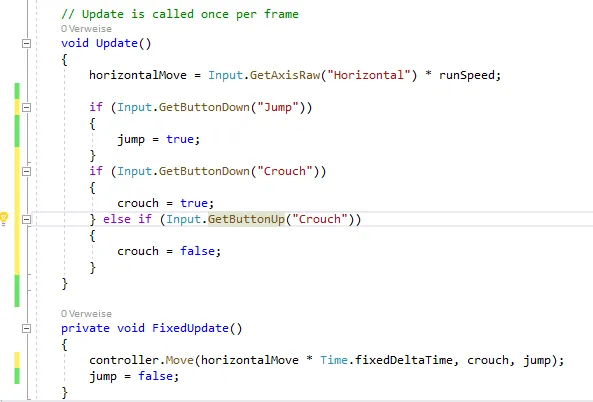Place the cursor on the runSpeed variable
The image size is (593, 402).
[467, 75]
